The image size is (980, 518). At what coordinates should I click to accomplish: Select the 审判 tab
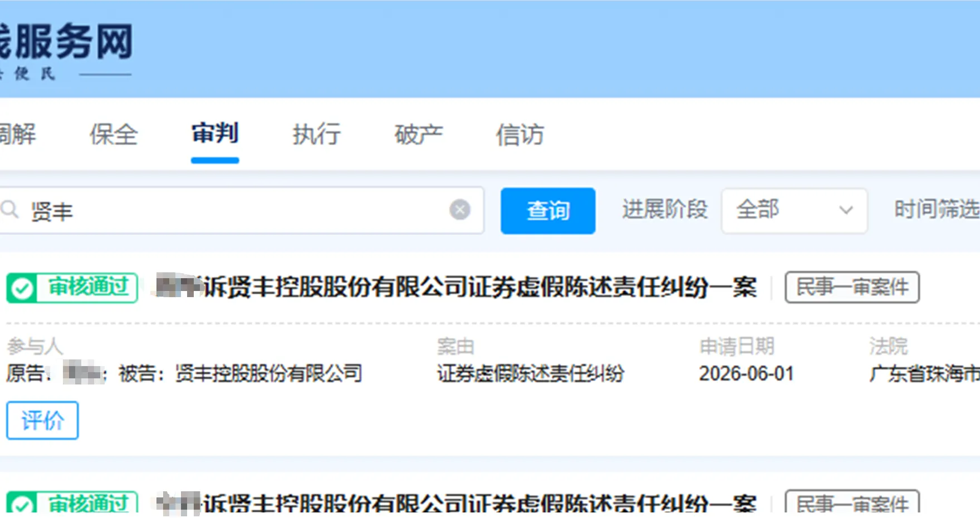pyautogui.click(x=215, y=134)
